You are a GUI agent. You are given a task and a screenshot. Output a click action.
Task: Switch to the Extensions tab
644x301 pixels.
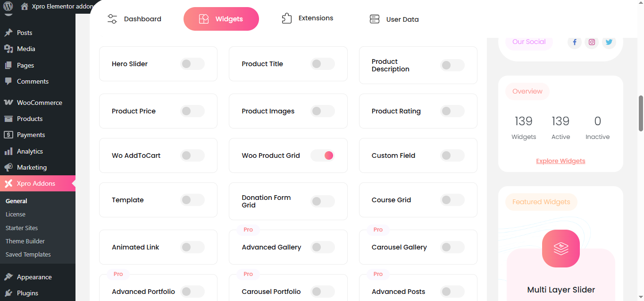click(x=307, y=18)
